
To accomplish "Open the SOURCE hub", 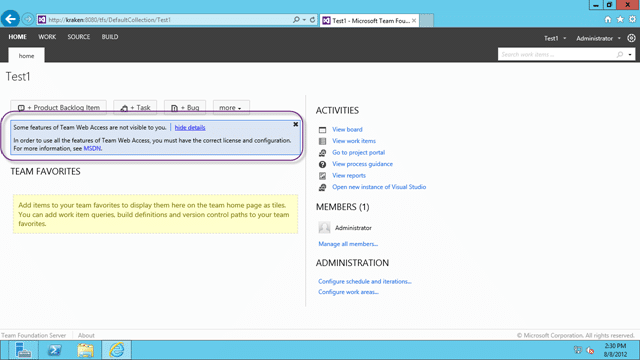I will pos(79,37).
